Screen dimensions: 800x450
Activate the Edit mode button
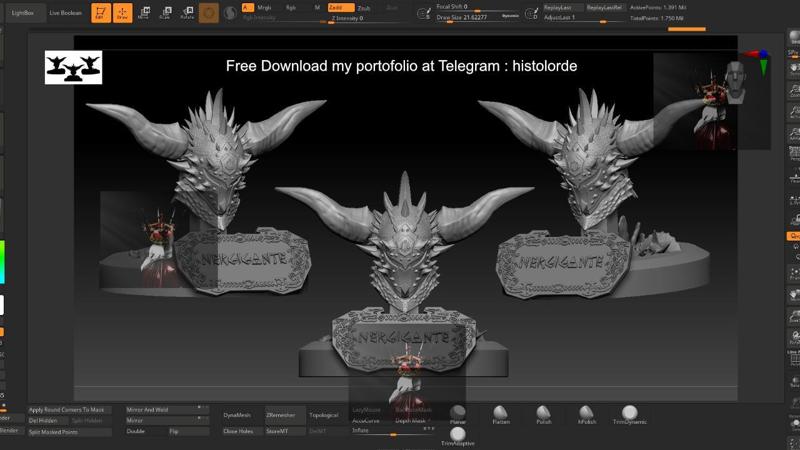coord(101,13)
